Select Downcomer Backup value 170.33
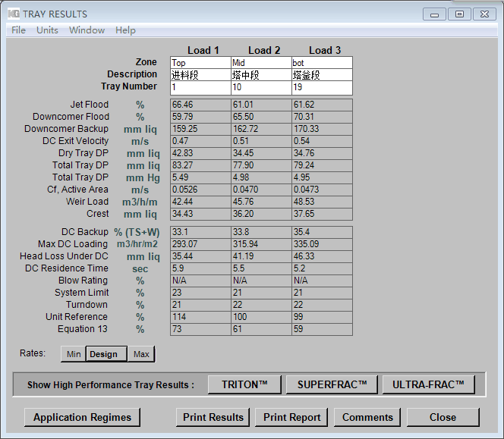This screenshot has height=439, width=504. pos(322,129)
